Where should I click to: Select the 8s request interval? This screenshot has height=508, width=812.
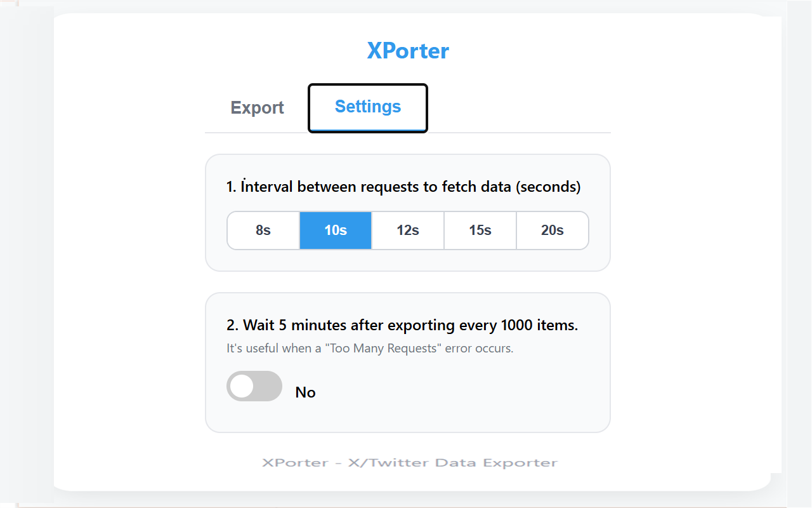click(x=263, y=230)
